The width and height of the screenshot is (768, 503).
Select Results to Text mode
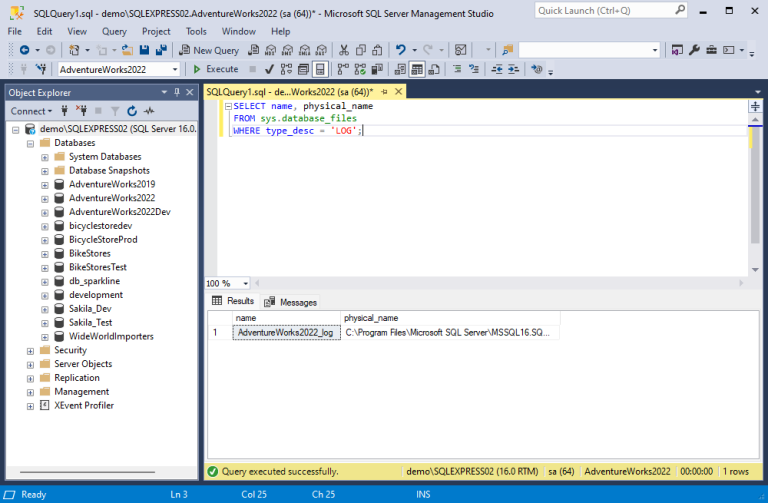[x=400, y=69]
